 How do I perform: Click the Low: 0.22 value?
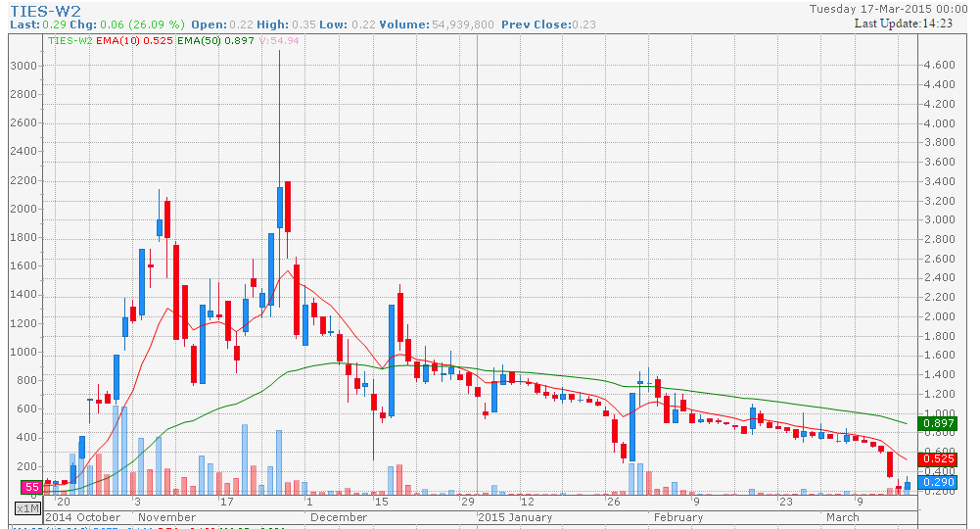348,25
